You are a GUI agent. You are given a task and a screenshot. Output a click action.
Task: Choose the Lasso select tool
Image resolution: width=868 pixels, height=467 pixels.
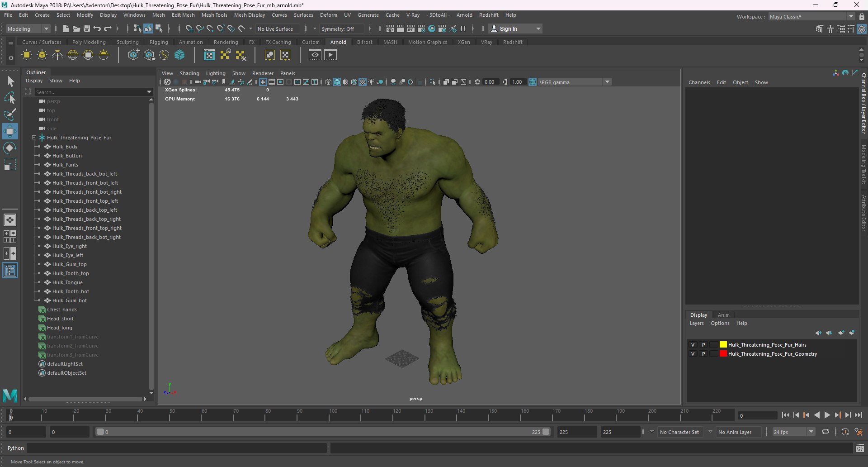pyautogui.click(x=10, y=98)
